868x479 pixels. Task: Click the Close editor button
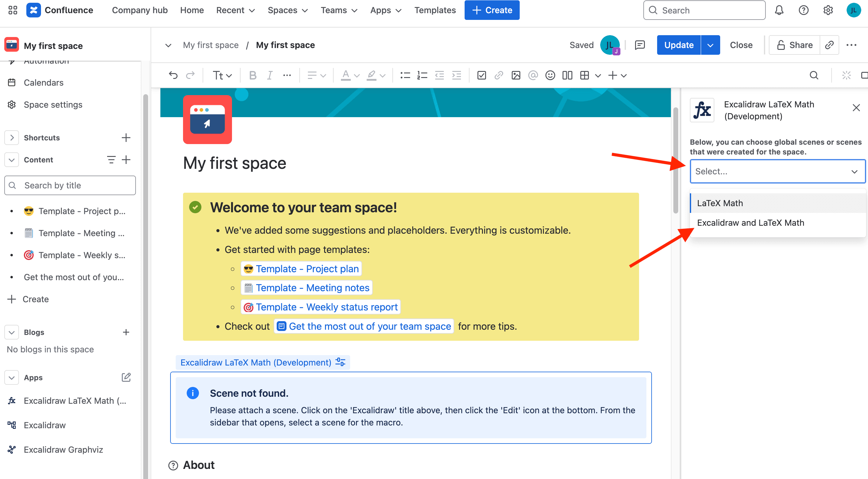741,45
